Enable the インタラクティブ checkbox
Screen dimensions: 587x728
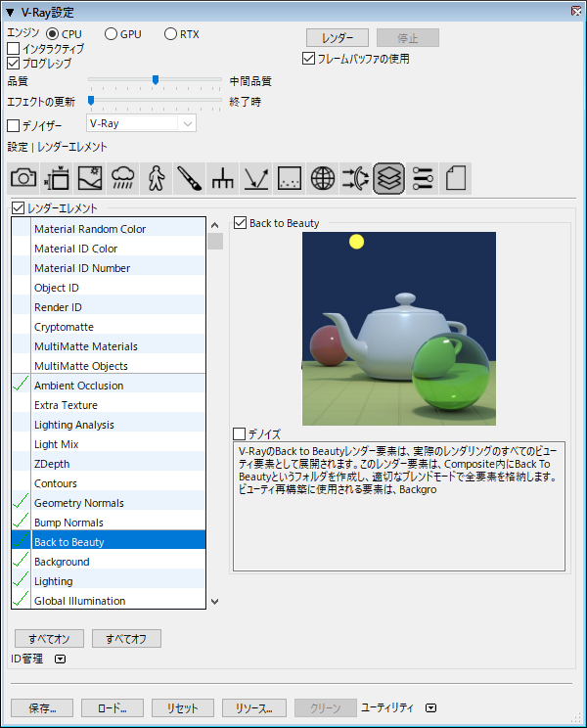(x=14, y=49)
